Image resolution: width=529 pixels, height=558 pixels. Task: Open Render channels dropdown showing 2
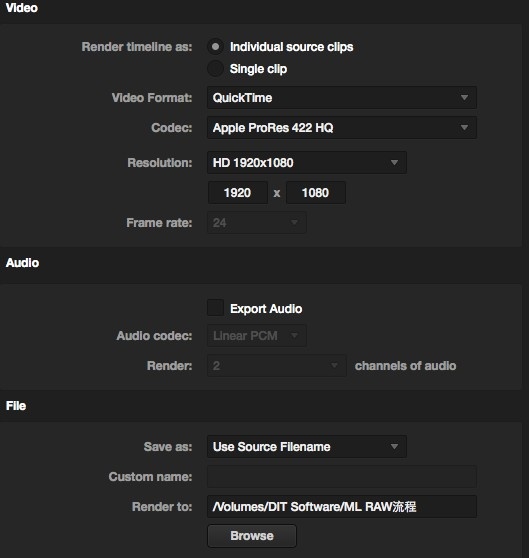click(x=276, y=365)
